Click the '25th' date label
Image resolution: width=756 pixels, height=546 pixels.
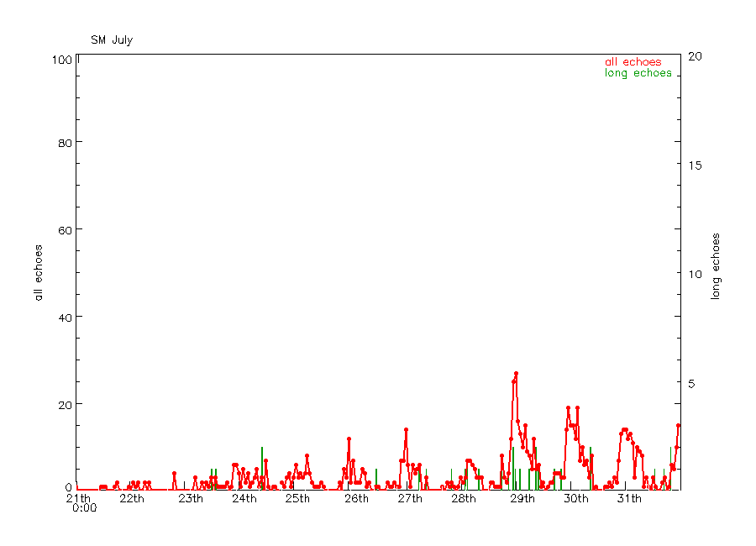[297, 499]
